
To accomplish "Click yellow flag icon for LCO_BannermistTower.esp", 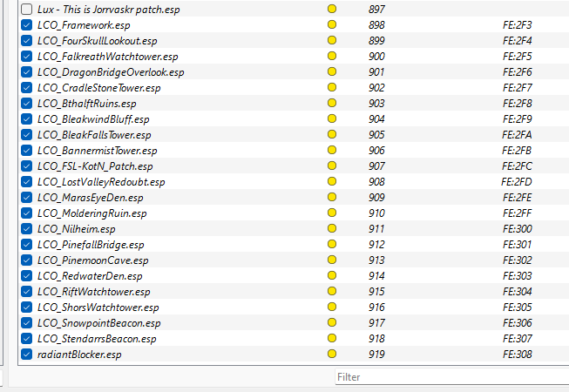I will (x=332, y=150).
